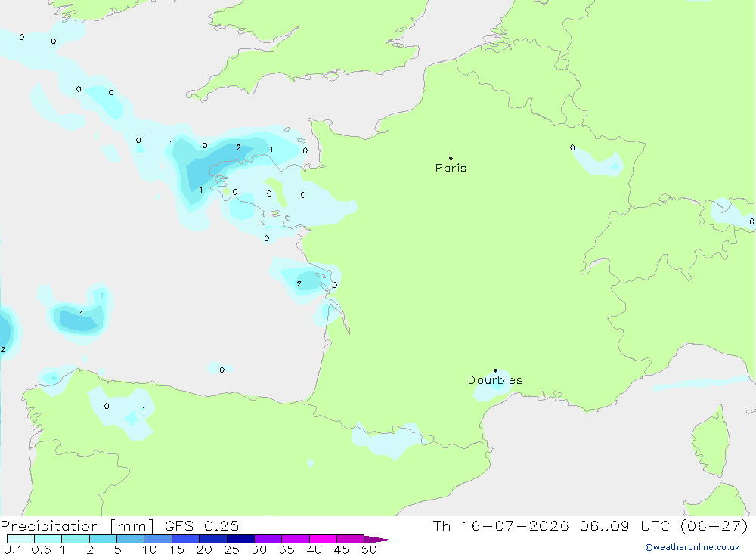Pick the 40–45 mm magenta legend swatch

click(323, 539)
